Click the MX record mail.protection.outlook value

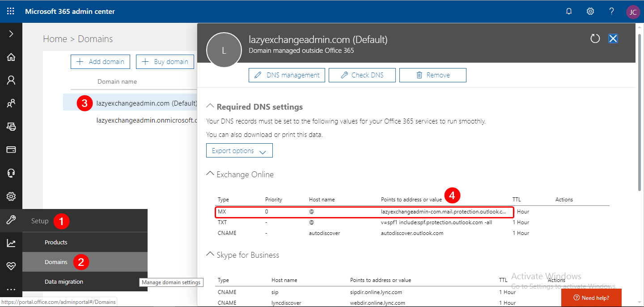444,211
